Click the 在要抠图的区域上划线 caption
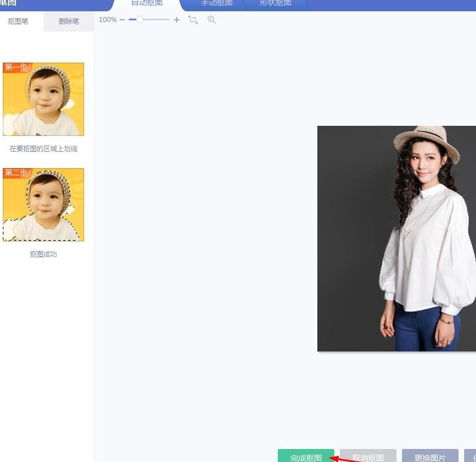Screen dimensions: 476x462 pyautogui.click(x=43, y=149)
